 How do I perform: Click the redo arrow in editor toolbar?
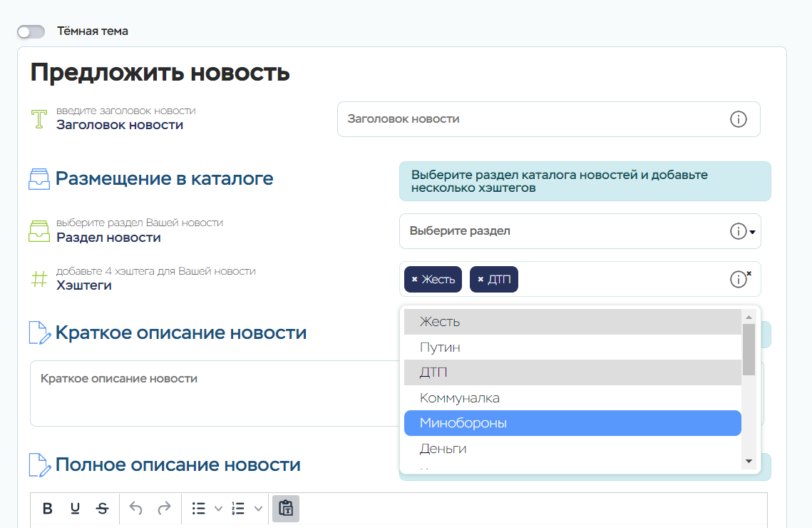coord(164,509)
